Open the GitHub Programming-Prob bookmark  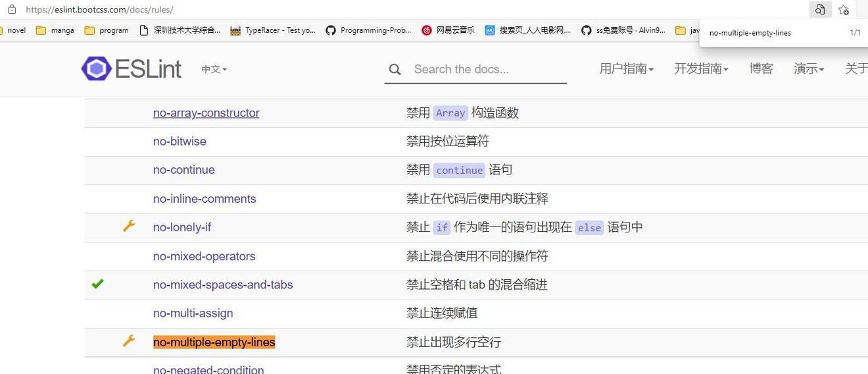(368, 30)
